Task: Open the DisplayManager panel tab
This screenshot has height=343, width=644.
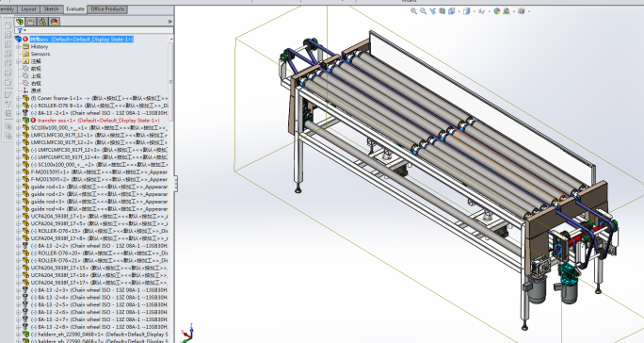Action: 55,22
